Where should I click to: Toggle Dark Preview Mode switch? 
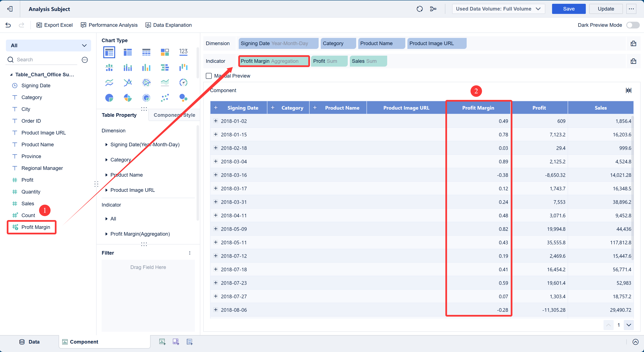point(633,25)
